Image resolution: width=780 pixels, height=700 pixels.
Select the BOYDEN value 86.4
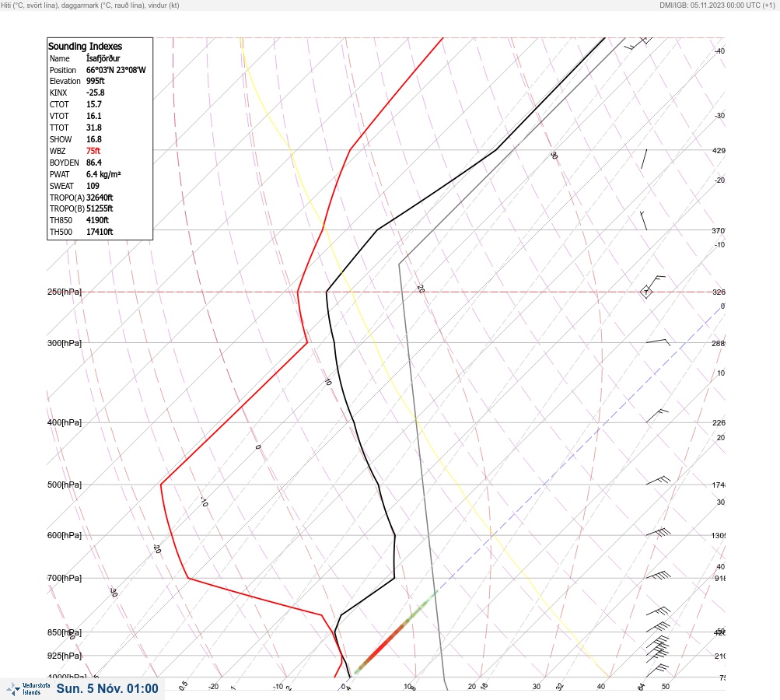[x=94, y=163]
